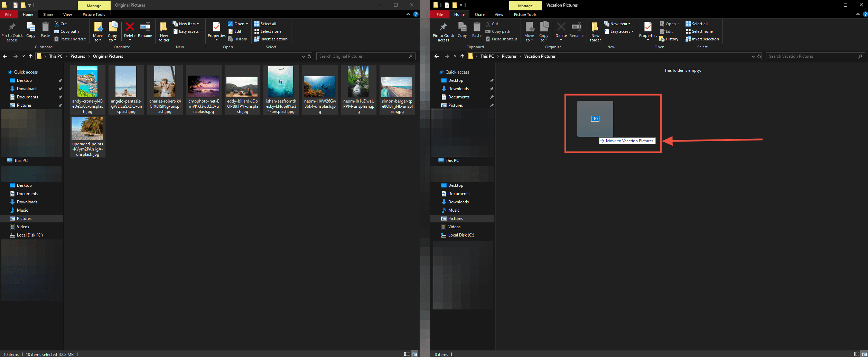Click Invert selection in Original Pictures ribbon
The image size is (868, 357).
pyautogui.click(x=271, y=39)
